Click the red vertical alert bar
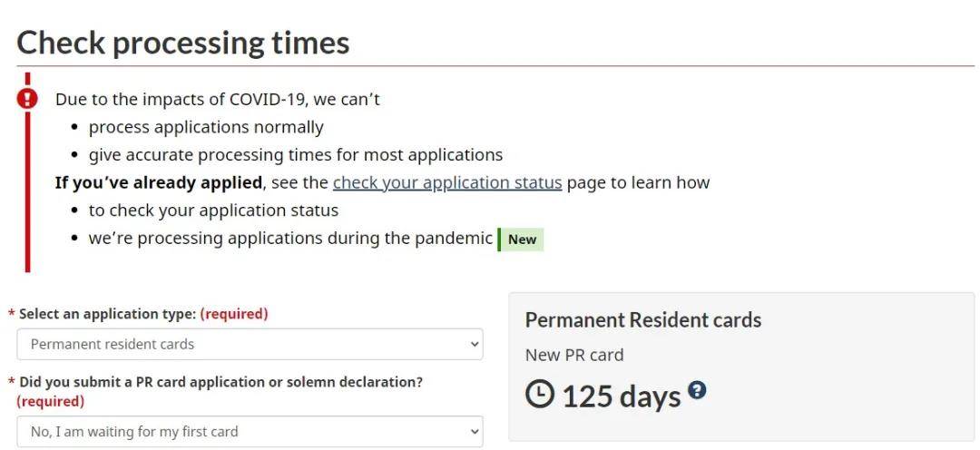This screenshot has width=980, height=450. click(x=28, y=200)
